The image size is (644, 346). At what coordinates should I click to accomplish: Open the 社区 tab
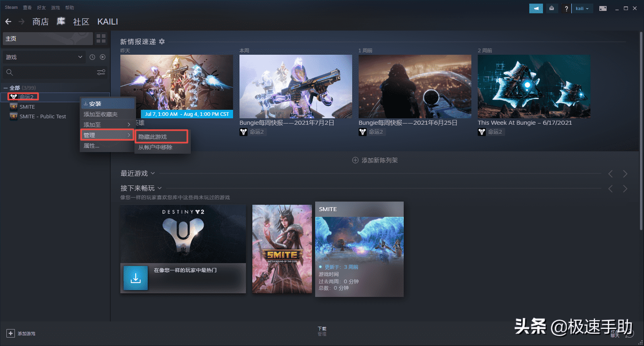pos(81,22)
